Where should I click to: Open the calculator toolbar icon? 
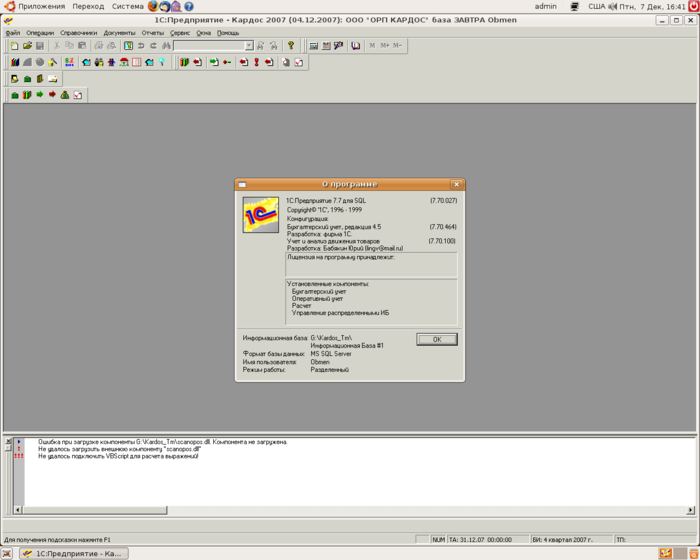coord(314,46)
